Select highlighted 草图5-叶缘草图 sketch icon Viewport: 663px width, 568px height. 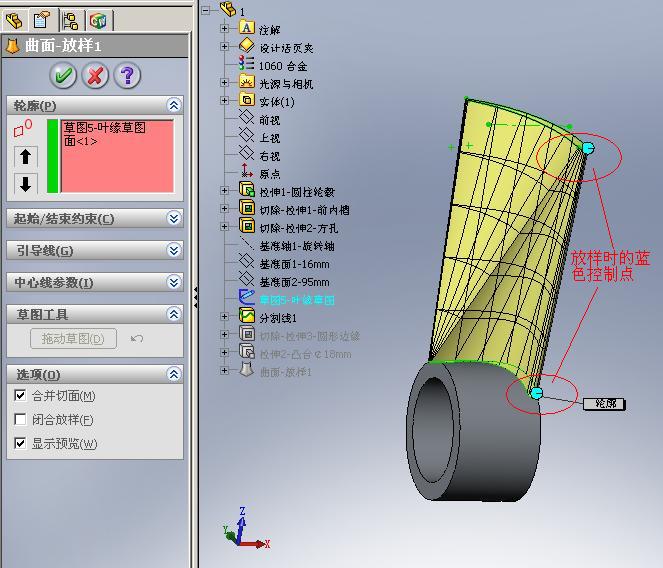click(247, 297)
